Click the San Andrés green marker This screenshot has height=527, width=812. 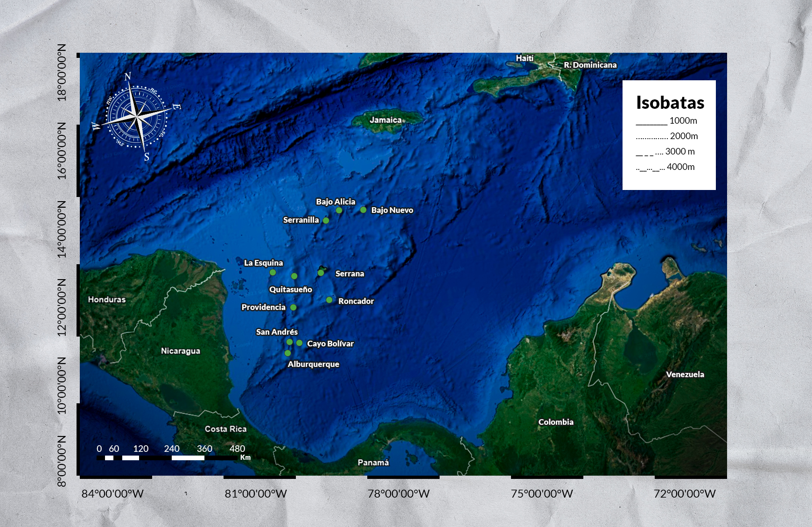289,342
